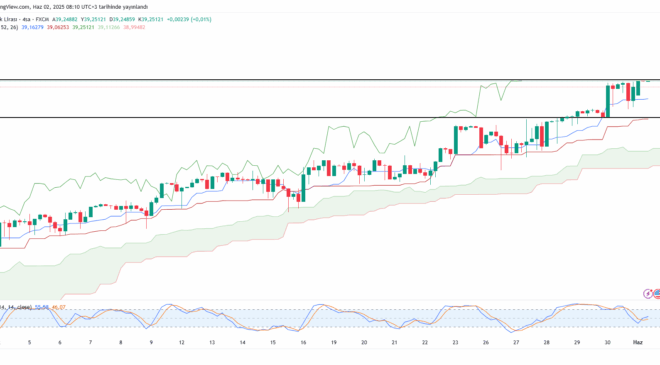Click the low value D39,24859
Screen dimensions: 660x365
[122, 19]
